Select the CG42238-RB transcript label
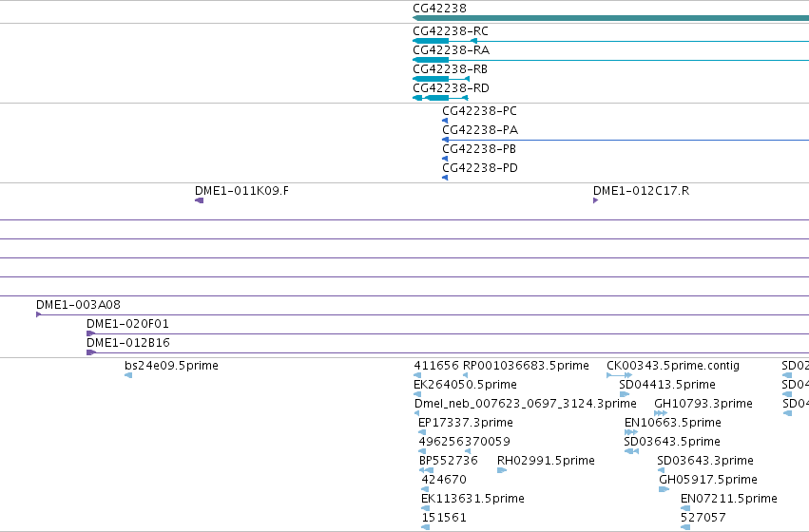Screen dimensions: 809x532 click(451, 69)
